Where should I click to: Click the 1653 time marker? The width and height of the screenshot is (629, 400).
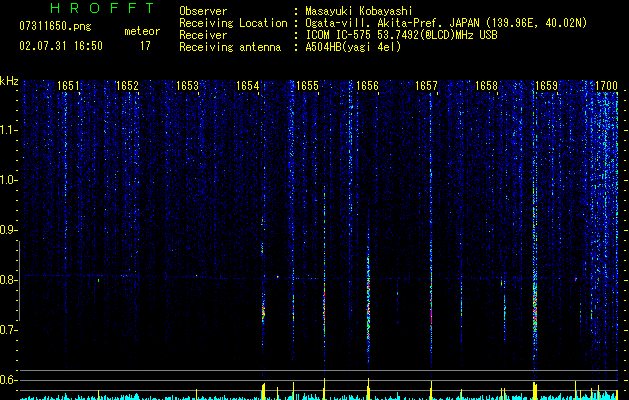point(187,86)
